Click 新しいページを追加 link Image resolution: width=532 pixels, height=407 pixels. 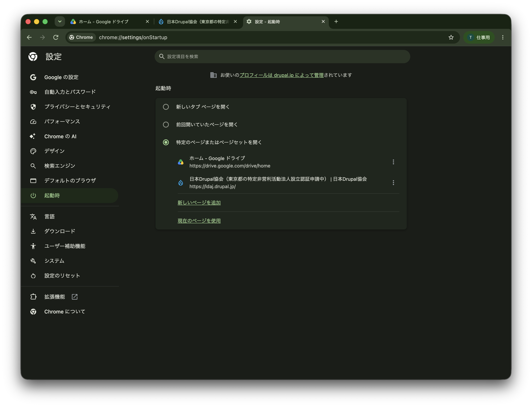pyautogui.click(x=199, y=203)
